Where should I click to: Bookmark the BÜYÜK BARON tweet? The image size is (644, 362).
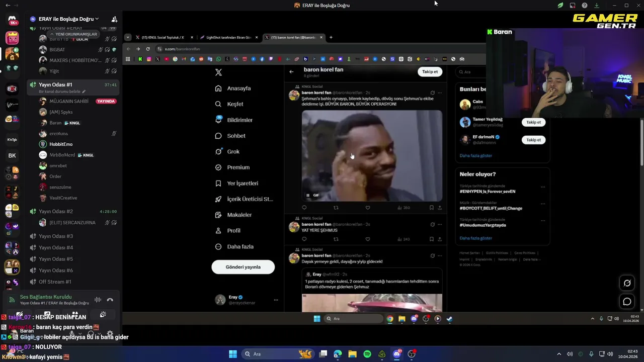click(x=432, y=208)
